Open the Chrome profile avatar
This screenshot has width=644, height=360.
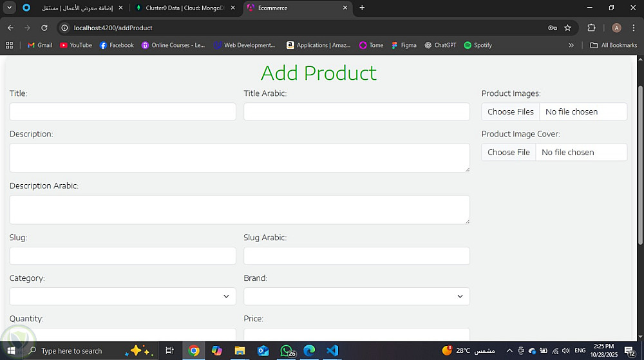click(616, 28)
